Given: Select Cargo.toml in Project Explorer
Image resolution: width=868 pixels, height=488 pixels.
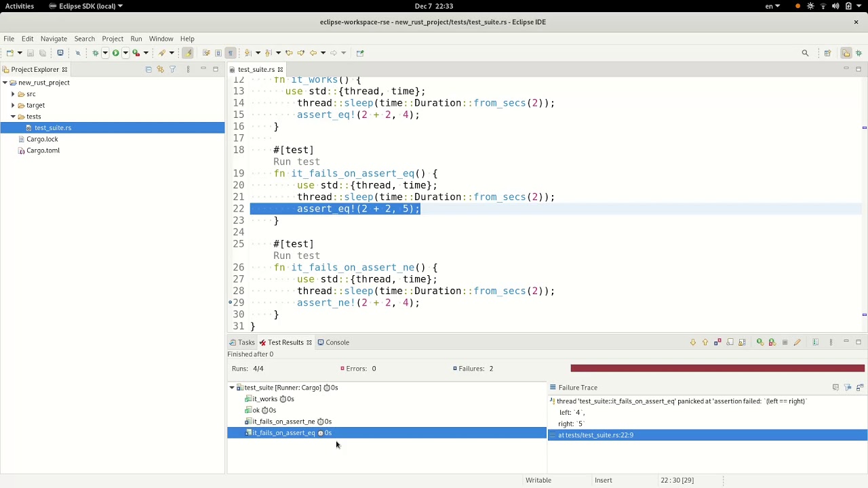Looking at the screenshot, I should click(43, 150).
